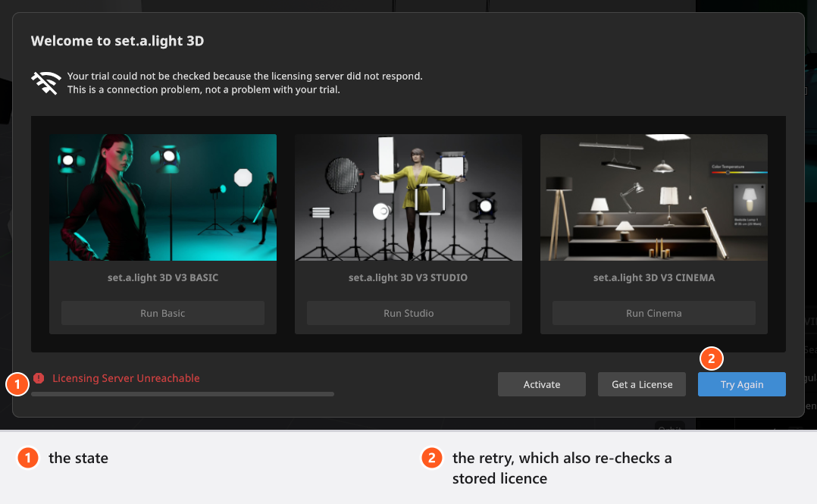Click the "set.a.light 3D V3 STUDIO" title
Image resolution: width=817 pixels, height=504 pixels.
[408, 278]
